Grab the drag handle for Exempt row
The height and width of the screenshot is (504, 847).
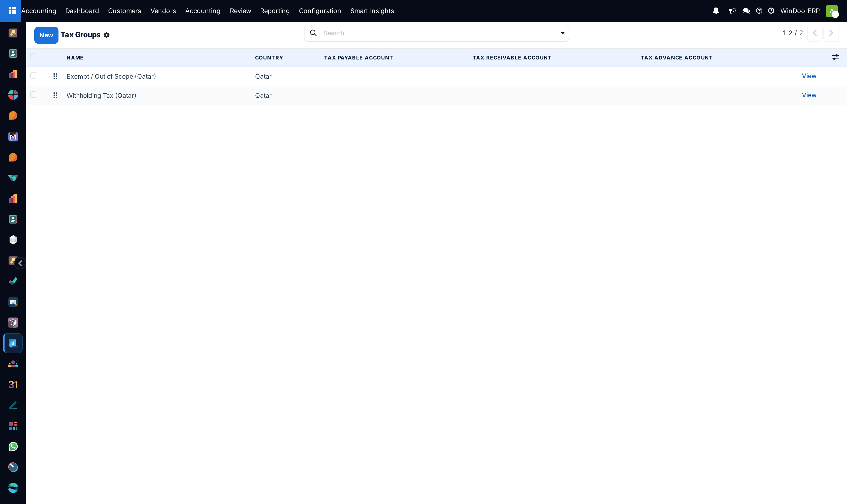coord(55,76)
